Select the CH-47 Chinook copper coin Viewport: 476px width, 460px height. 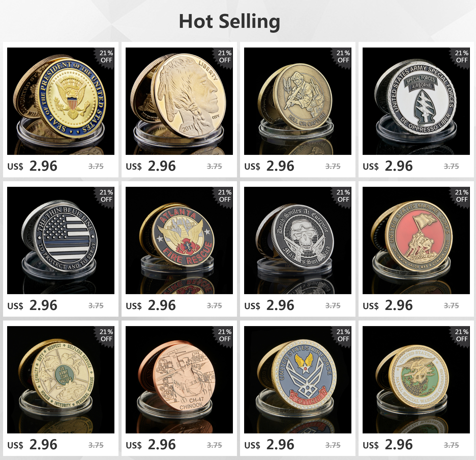tap(179, 380)
